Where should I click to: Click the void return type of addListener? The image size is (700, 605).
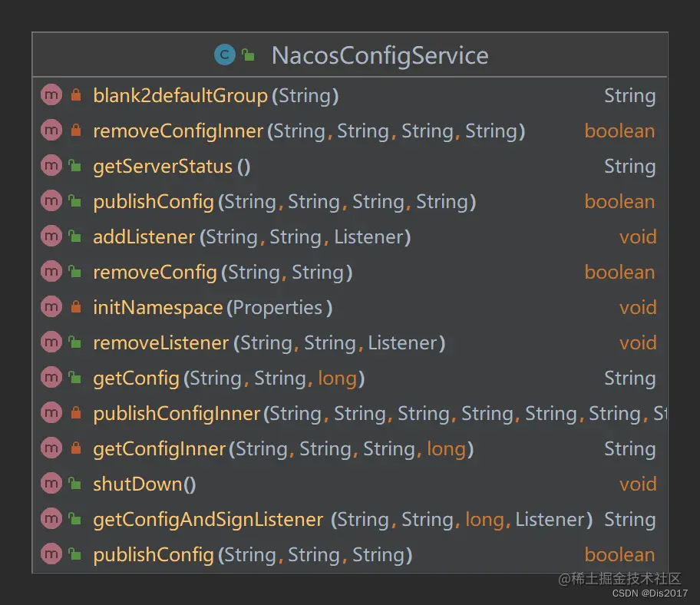[x=638, y=236]
